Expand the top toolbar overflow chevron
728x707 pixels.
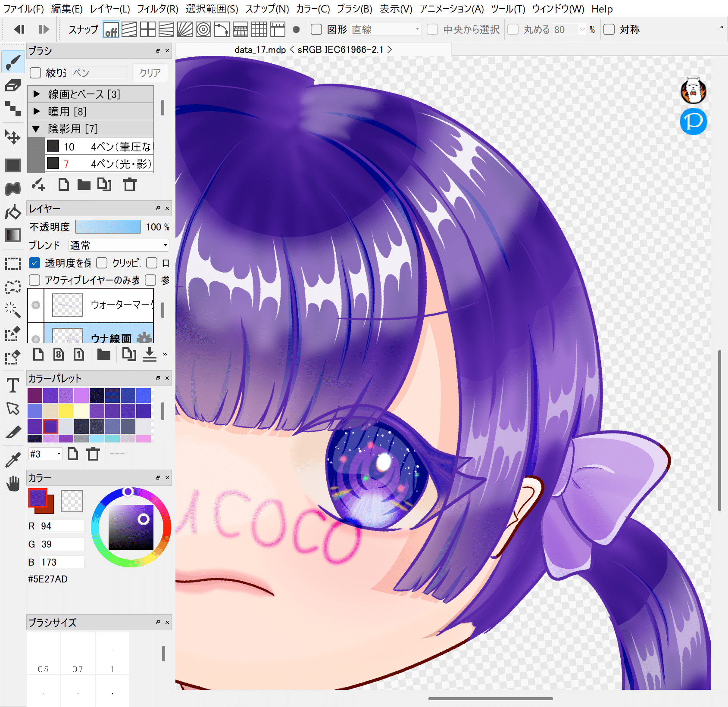tap(722, 27)
